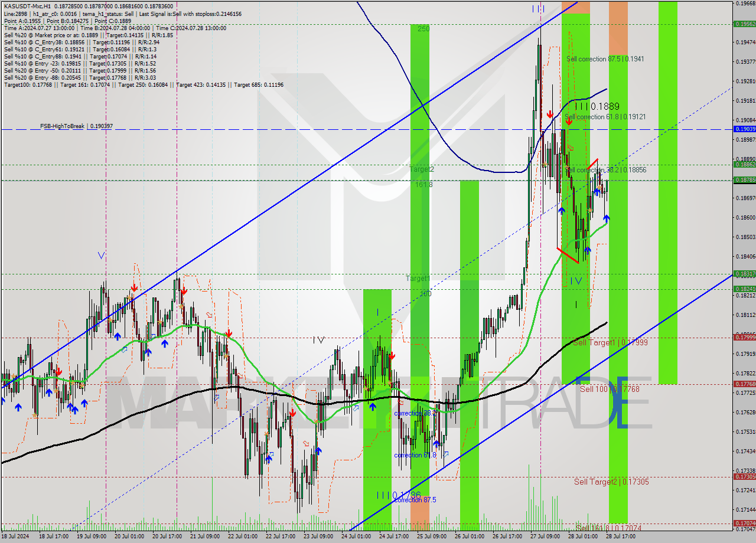Click the green 0.18317 price tag
The image size is (756, 543).
[744, 274]
